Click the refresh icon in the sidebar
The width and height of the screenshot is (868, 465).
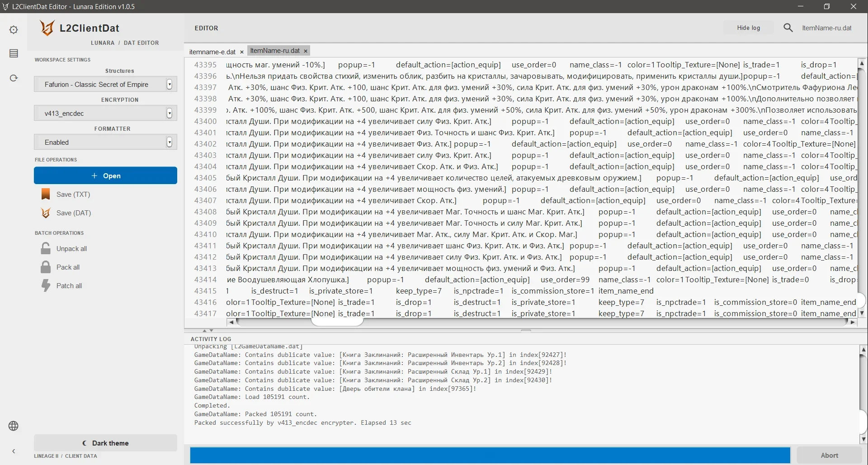tap(14, 78)
